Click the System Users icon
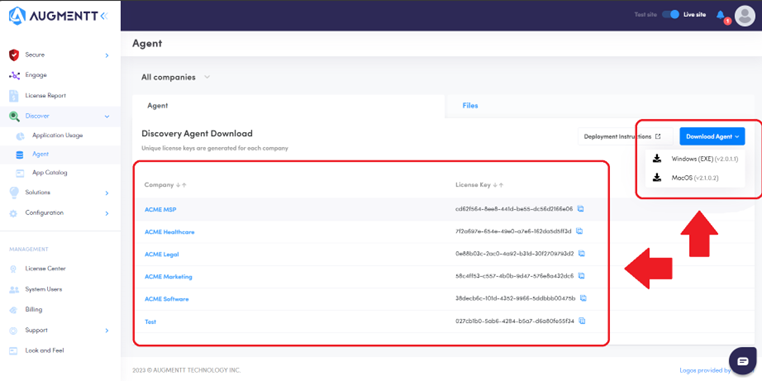 coord(14,289)
